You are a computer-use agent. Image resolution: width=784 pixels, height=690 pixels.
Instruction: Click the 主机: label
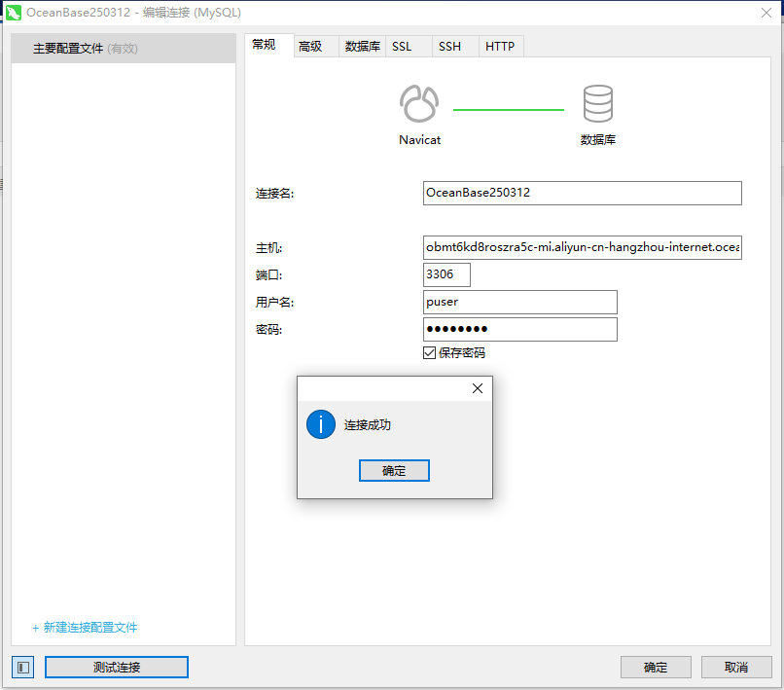pyautogui.click(x=269, y=247)
